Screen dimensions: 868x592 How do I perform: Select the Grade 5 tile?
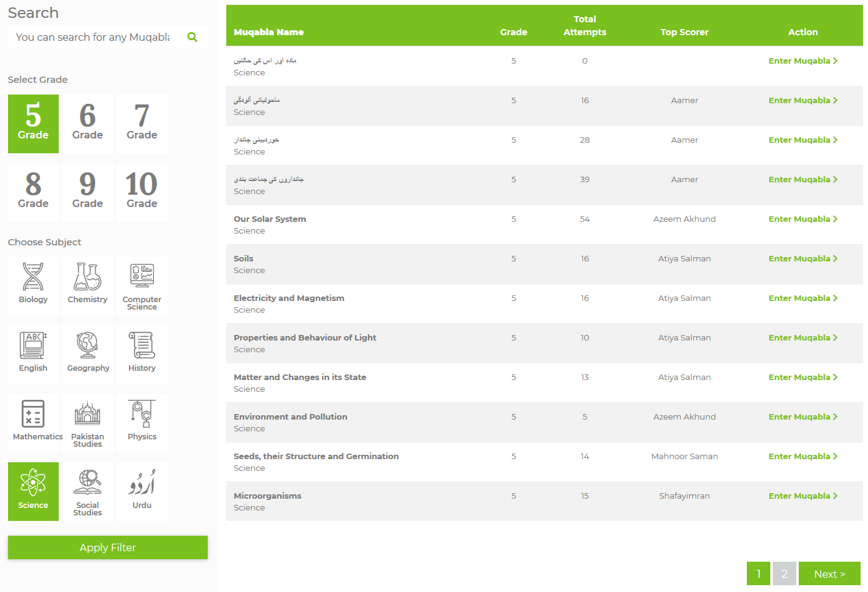point(33,124)
